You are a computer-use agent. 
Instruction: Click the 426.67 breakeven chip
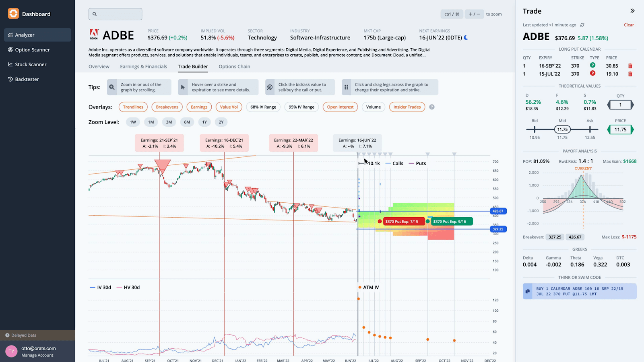tap(575, 237)
